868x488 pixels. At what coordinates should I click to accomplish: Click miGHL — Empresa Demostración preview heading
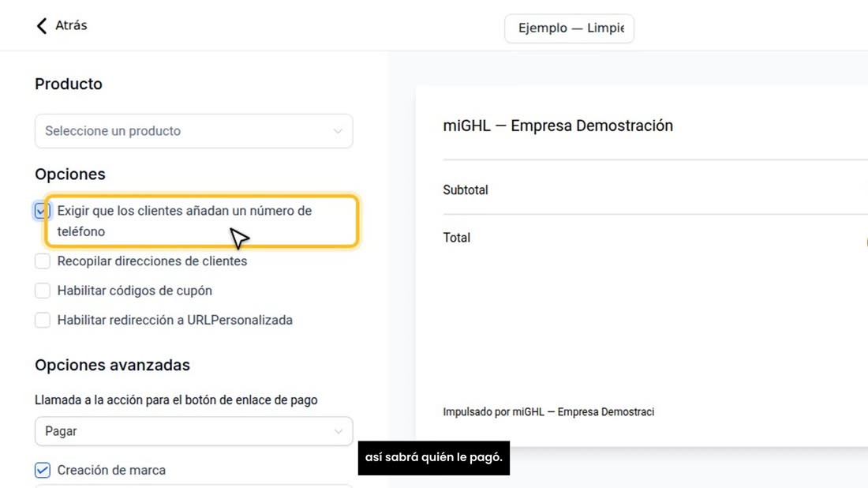pyautogui.click(x=558, y=126)
